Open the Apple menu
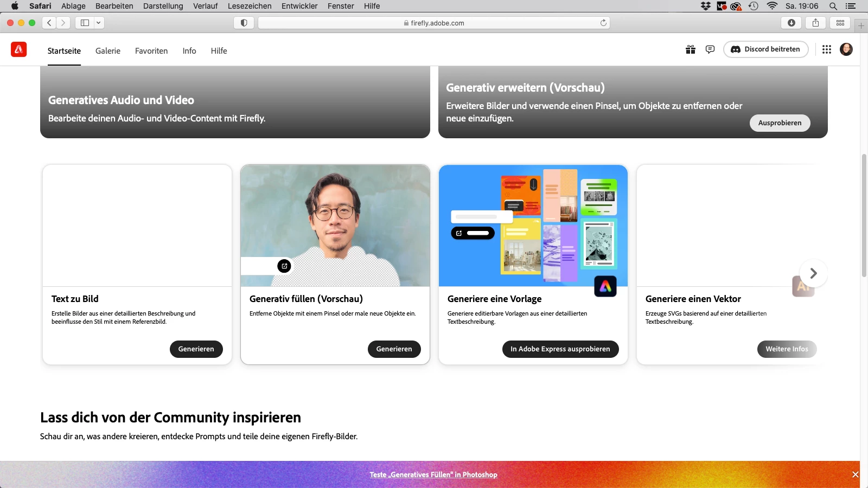Viewport: 868px width, 488px height. click(15, 6)
